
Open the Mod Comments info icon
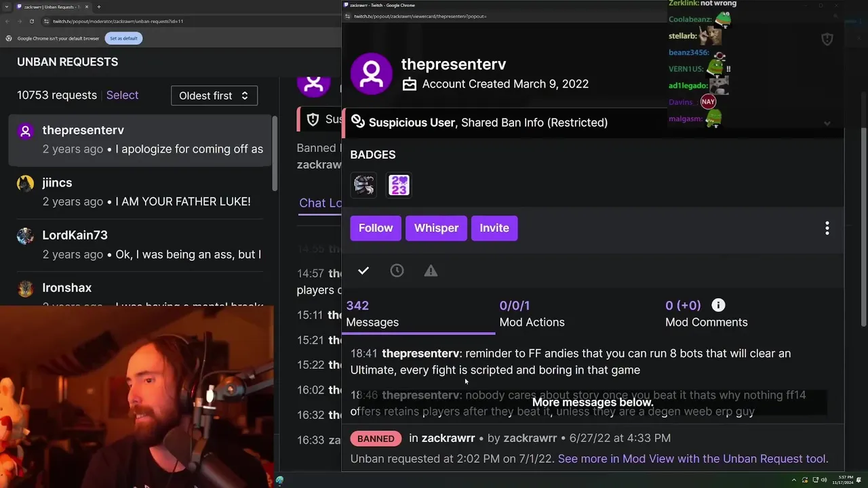coord(718,306)
